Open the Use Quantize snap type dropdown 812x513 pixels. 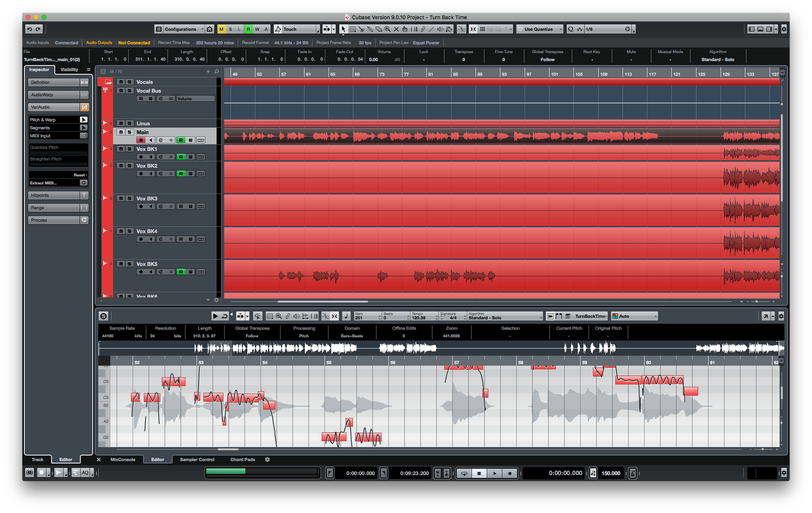coord(540,29)
